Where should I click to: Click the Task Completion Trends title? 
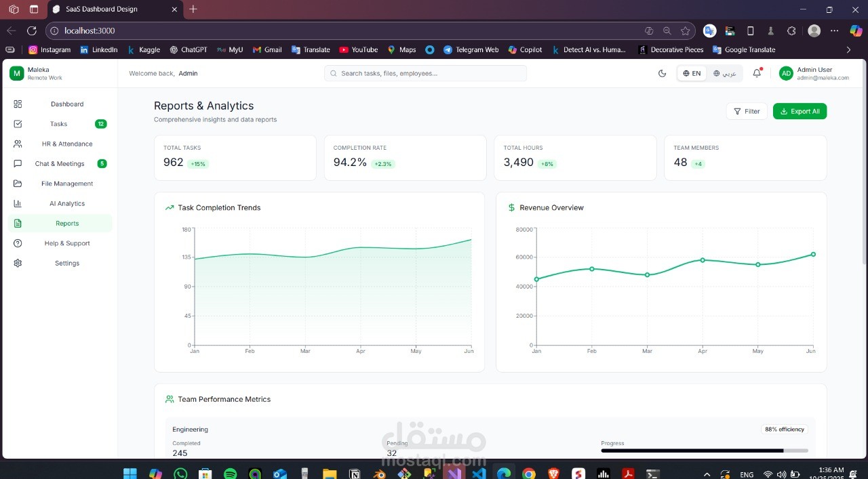219,208
